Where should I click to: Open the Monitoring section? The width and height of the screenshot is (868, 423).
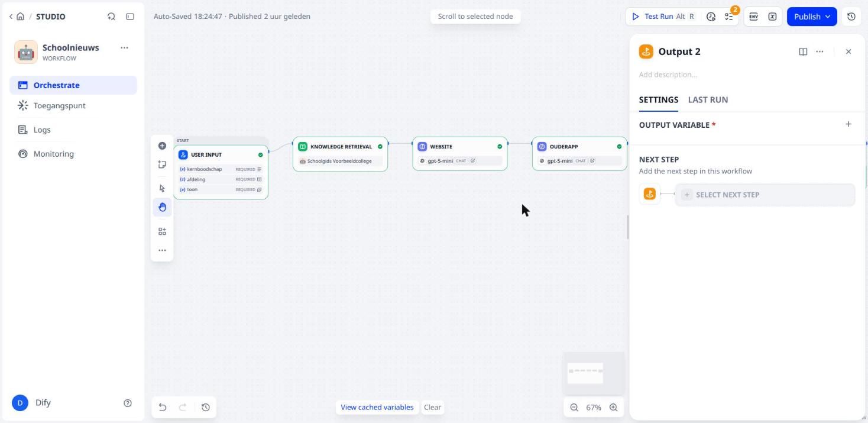(73, 154)
